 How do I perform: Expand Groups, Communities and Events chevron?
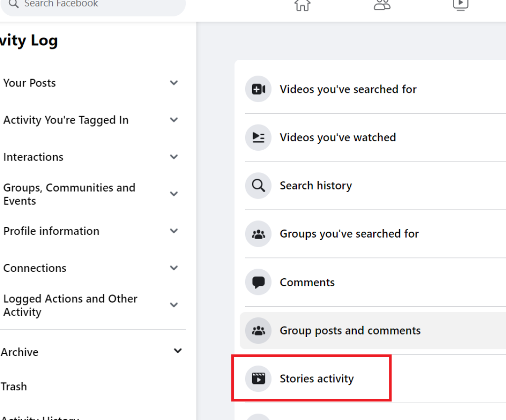coord(174,194)
